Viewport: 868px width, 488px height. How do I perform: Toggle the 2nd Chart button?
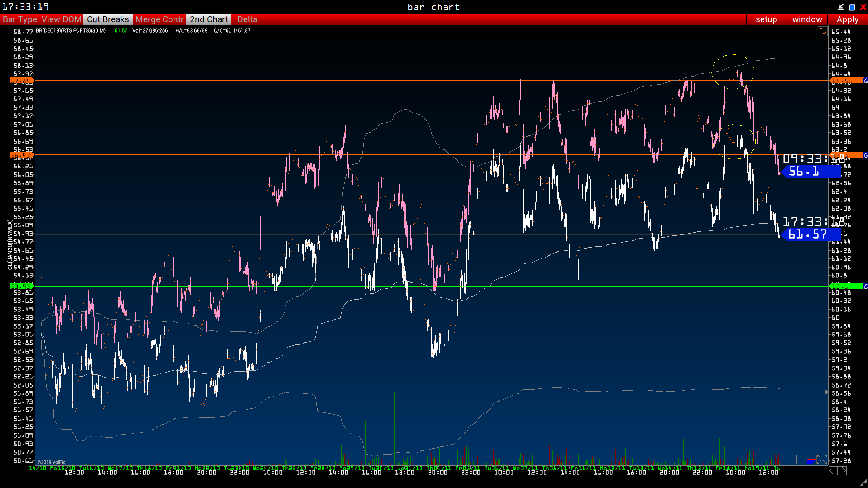pos(209,19)
